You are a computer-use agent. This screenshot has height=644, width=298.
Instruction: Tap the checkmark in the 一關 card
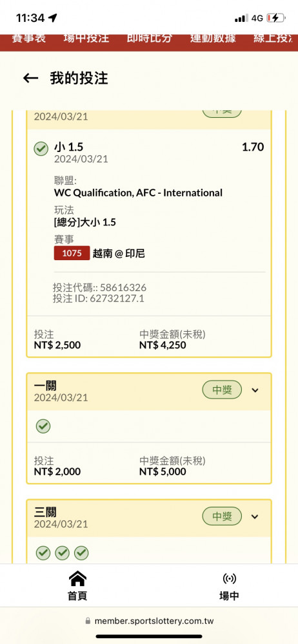tap(43, 426)
